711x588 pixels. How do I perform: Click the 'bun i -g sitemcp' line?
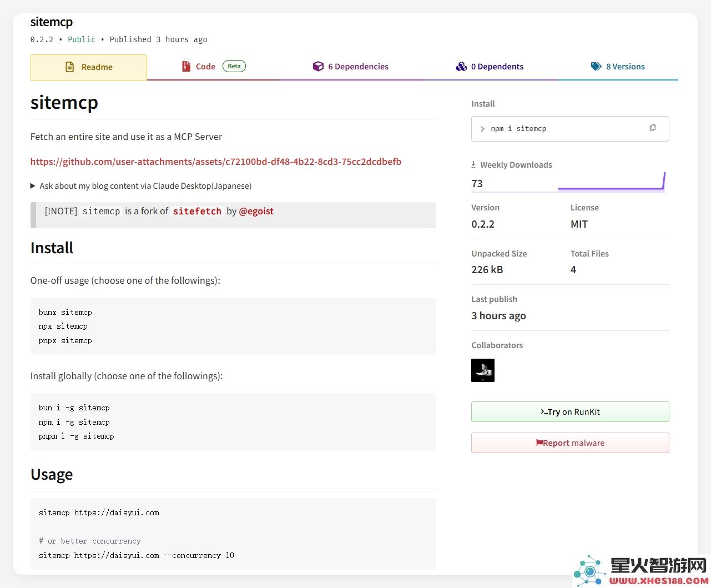tap(74, 408)
